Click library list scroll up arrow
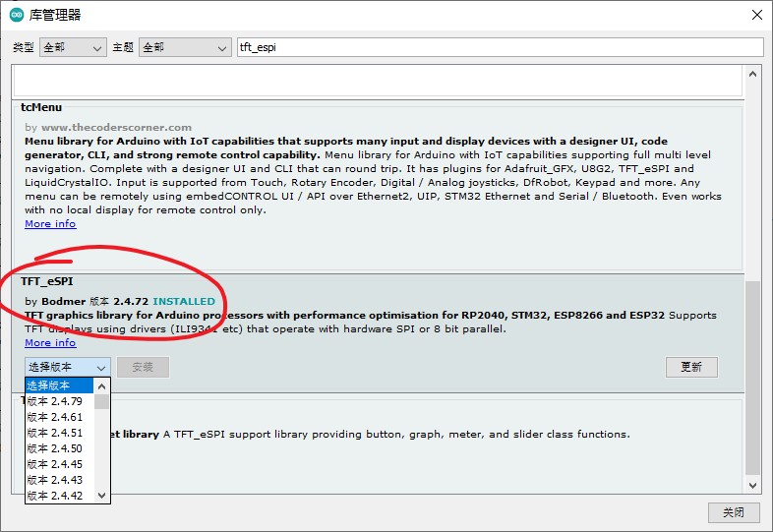 point(752,74)
